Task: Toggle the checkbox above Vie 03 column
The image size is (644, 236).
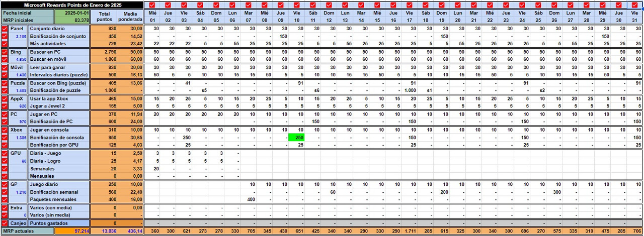Action: (185, 5)
